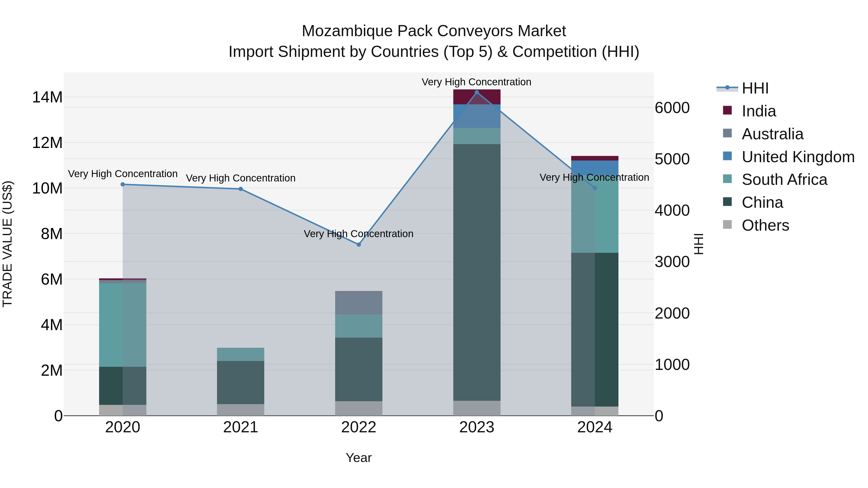Viewport: 868px width, 488px height.
Task: Click the subtitle 'Import Shipment by Countries'
Action: (334, 52)
